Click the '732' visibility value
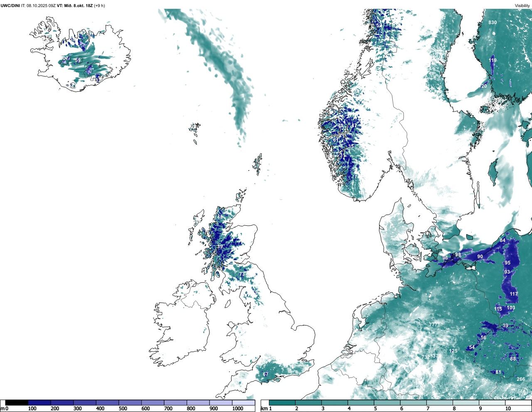The height and width of the screenshot is (412, 532). point(426,357)
